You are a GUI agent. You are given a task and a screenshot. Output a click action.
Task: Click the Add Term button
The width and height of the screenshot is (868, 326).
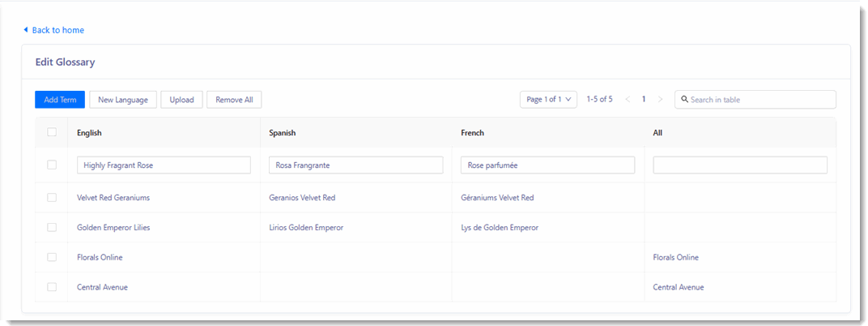pos(59,100)
